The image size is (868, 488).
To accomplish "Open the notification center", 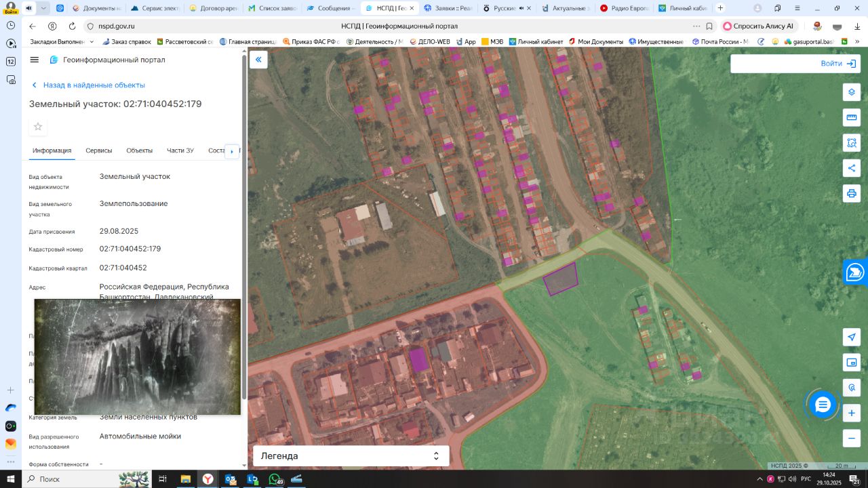I will (x=855, y=479).
